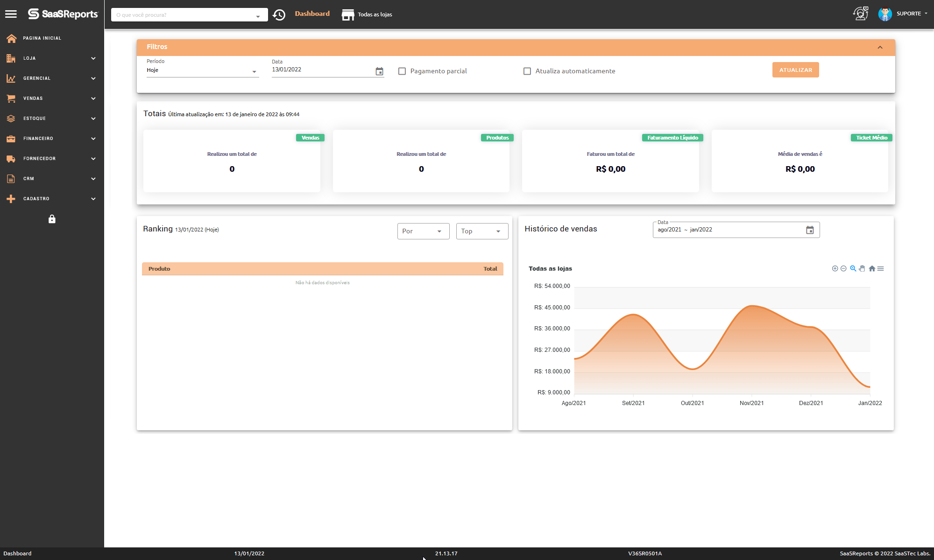Select the chart selection zoom magnifier
This screenshot has height=560, width=934.
[x=853, y=268]
